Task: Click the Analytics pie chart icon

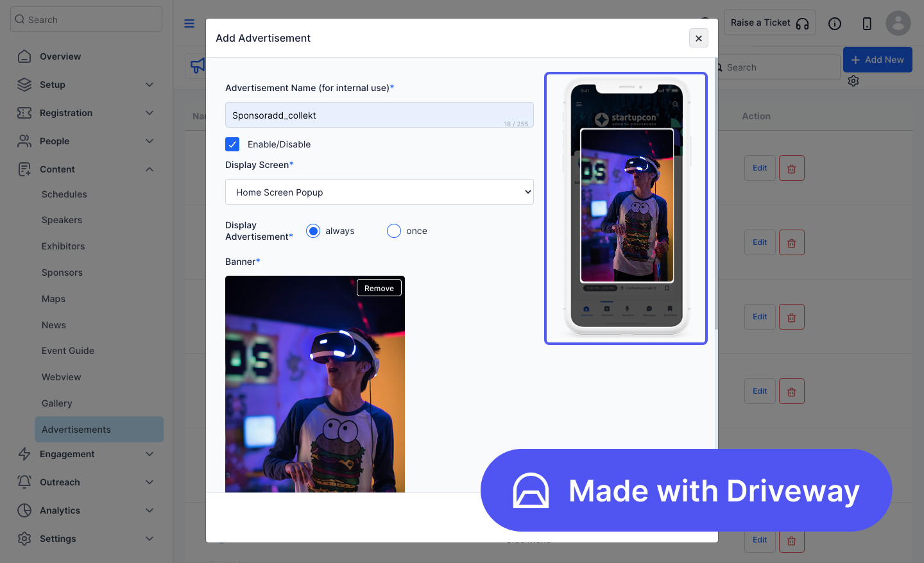Action: click(24, 510)
